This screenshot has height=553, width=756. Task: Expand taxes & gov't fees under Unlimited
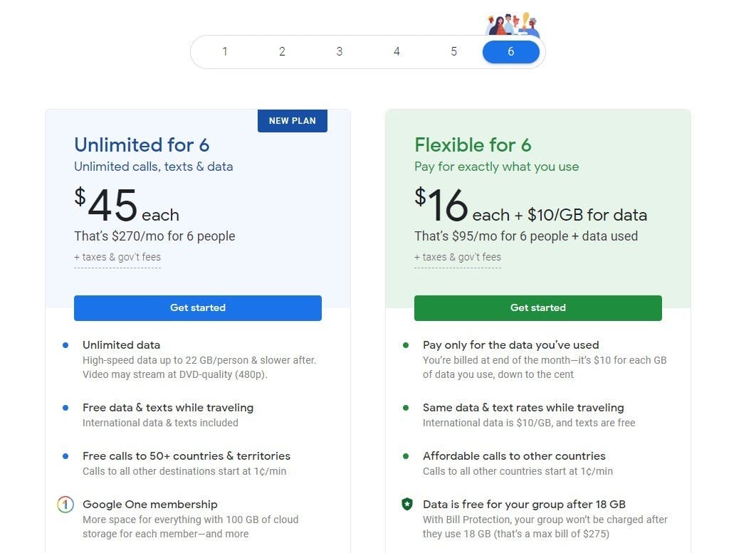coord(117,258)
